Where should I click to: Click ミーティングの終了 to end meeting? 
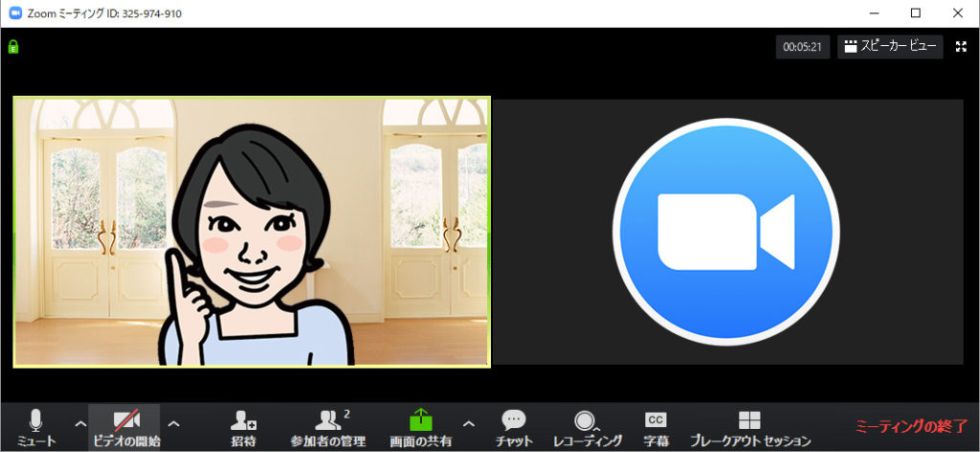909,426
